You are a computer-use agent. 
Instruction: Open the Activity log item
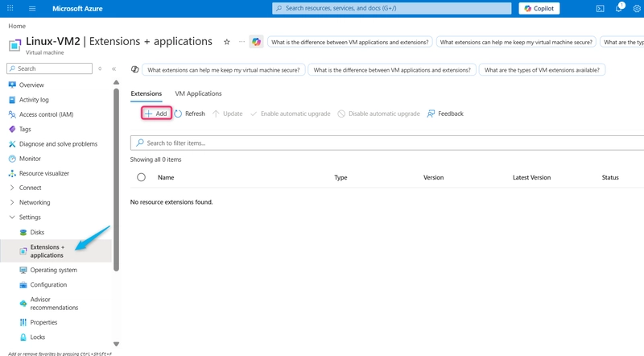click(x=34, y=100)
